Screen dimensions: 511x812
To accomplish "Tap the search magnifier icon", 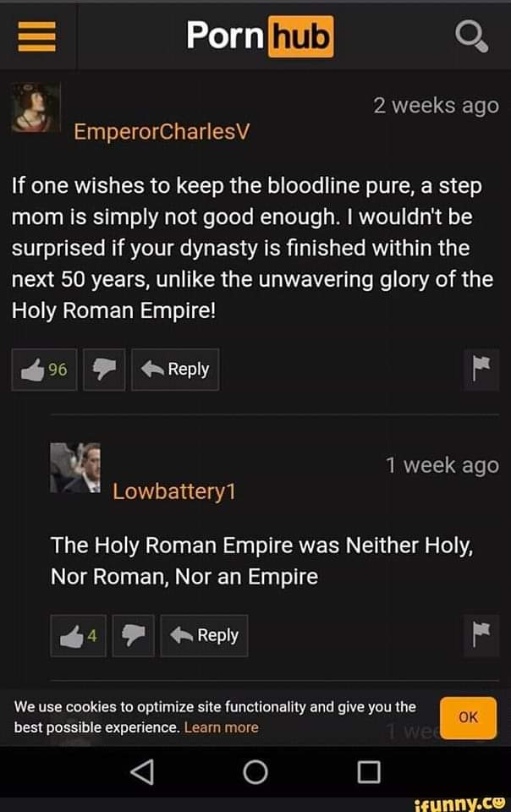I will [471, 36].
